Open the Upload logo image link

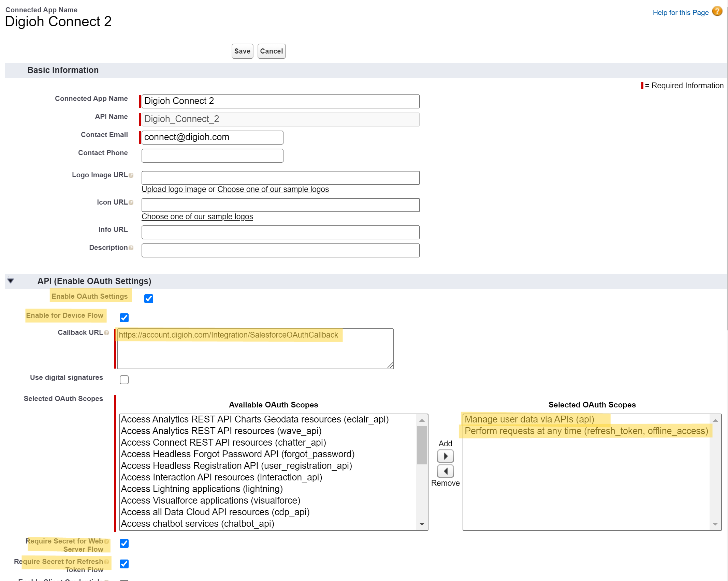[174, 189]
